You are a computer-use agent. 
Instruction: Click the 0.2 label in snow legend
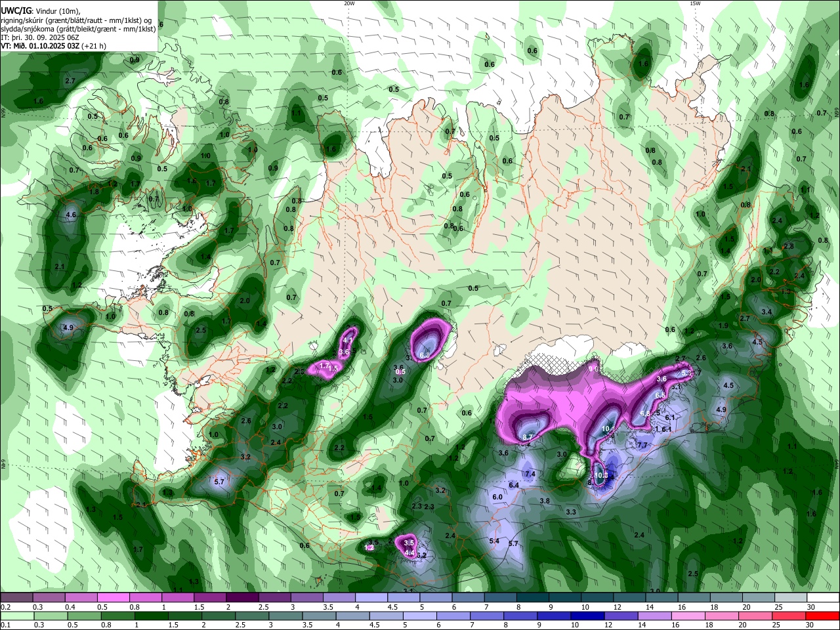pos(5,607)
